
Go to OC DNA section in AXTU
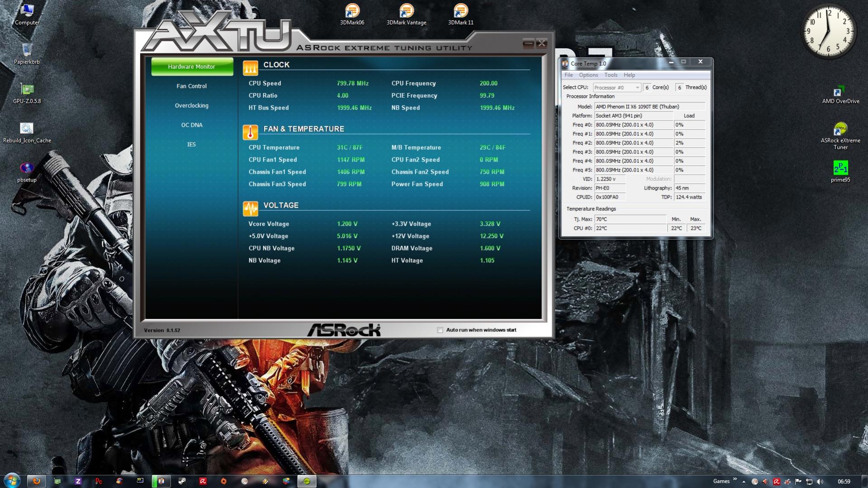coord(192,125)
